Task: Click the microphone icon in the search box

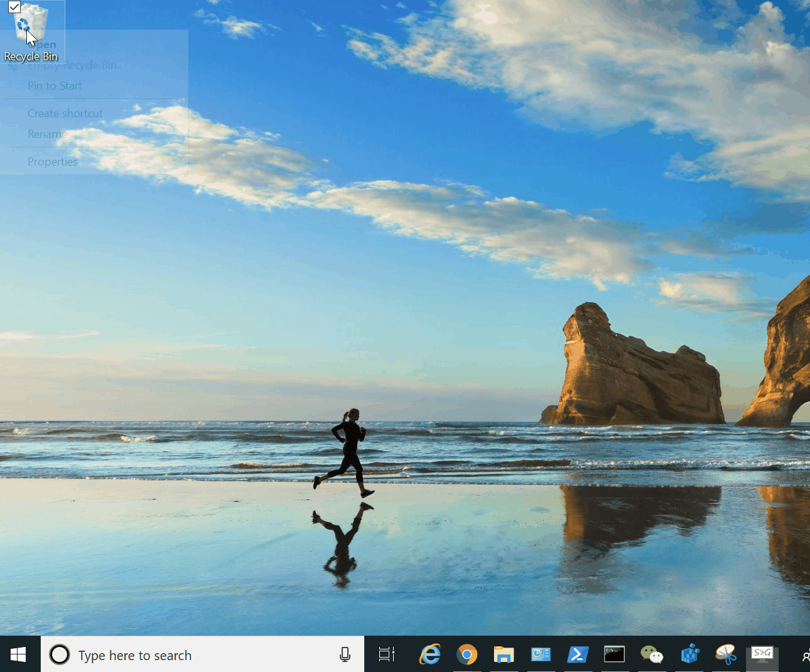Action: (345, 654)
